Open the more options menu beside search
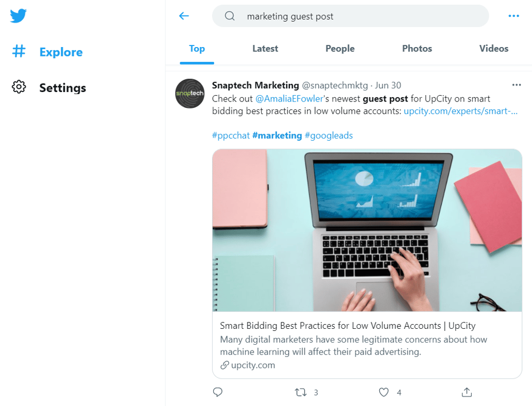 tap(513, 16)
